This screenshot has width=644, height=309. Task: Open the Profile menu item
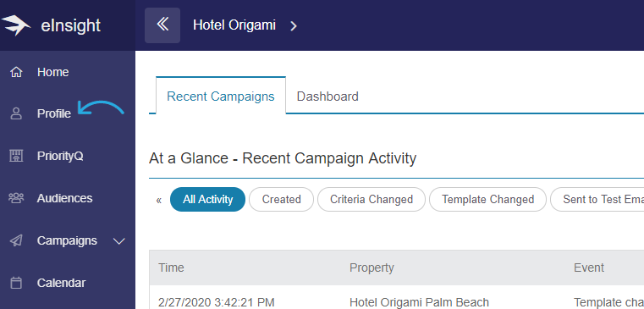54,113
